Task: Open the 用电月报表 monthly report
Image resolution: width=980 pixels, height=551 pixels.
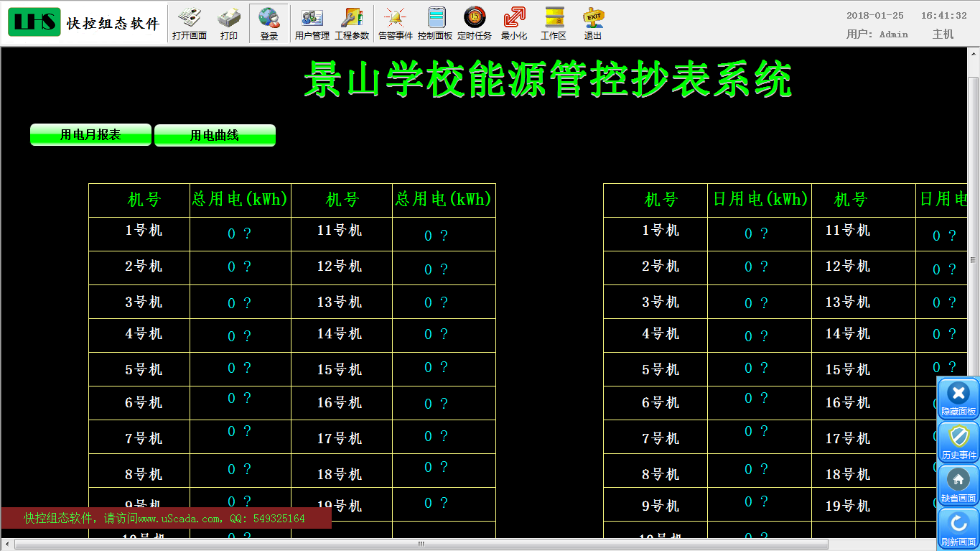Action: pos(90,135)
